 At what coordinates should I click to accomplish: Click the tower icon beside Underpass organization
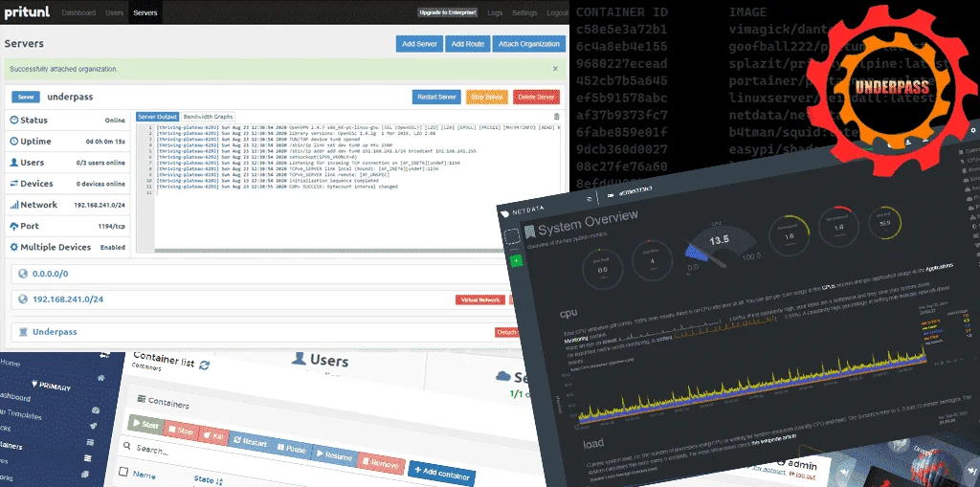pyautogui.click(x=23, y=332)
